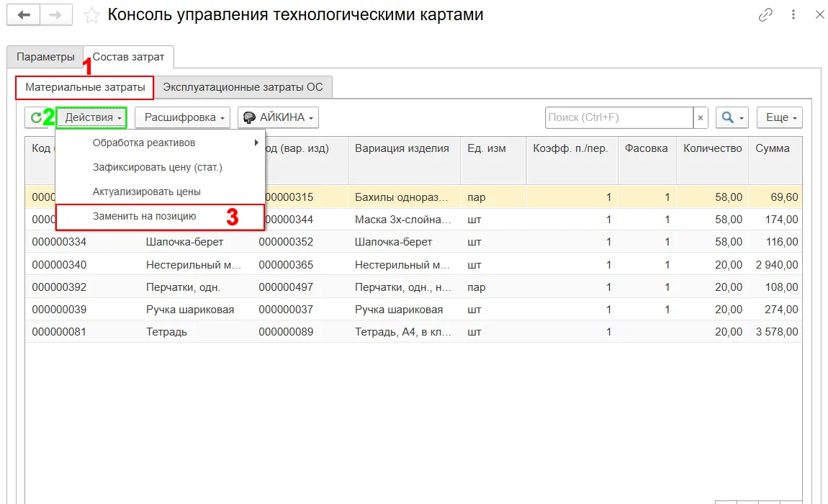Screen dimensions: 828x504
Task: Switch to the Состав затрат tab
Action: (x=128, y=57)
